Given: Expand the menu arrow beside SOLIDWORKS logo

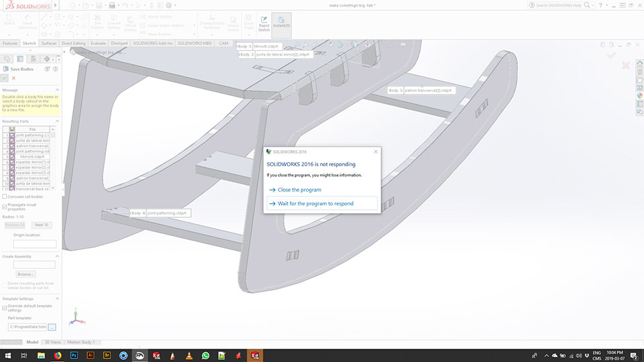Looking at the screenshot, I should coord(56,5).
